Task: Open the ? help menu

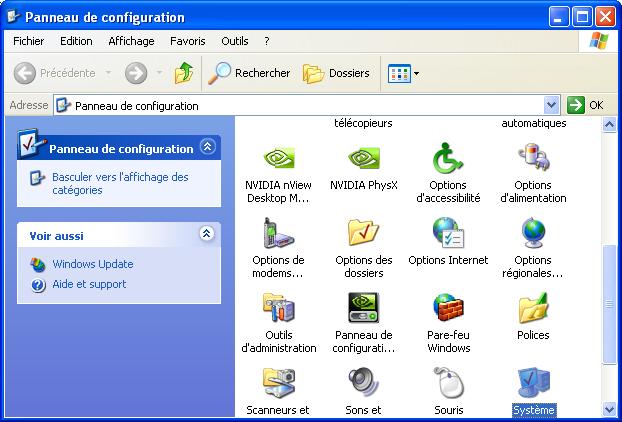Action: coord(267,41)
